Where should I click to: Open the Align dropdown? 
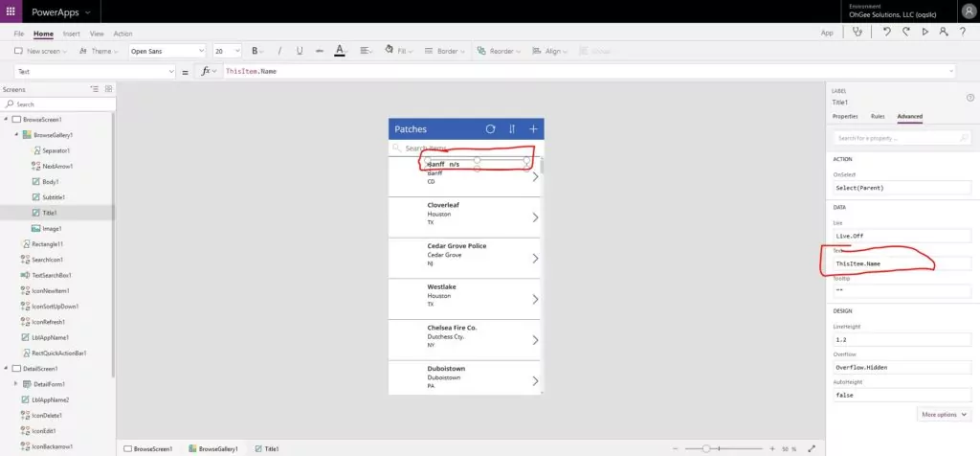549,52
